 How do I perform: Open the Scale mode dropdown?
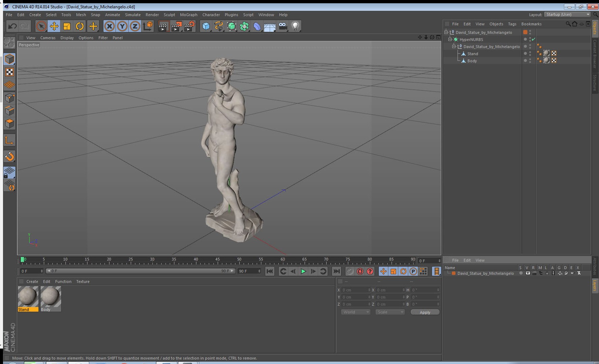(390, 312)
